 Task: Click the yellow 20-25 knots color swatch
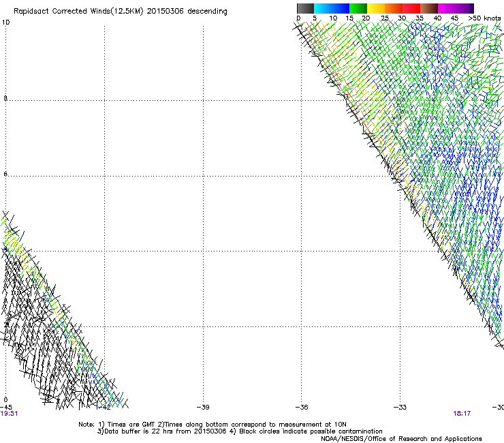(376, 8)
